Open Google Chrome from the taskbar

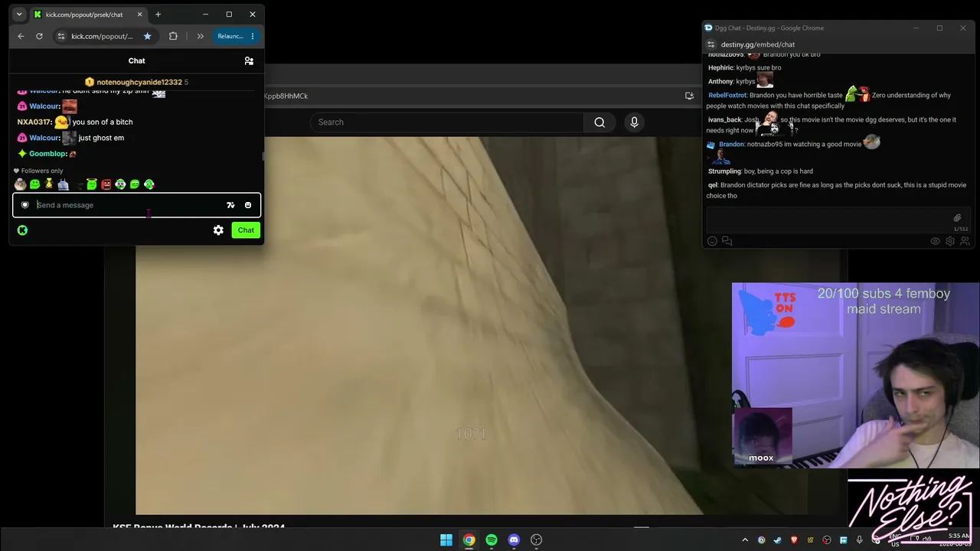(x=469, y=540)
